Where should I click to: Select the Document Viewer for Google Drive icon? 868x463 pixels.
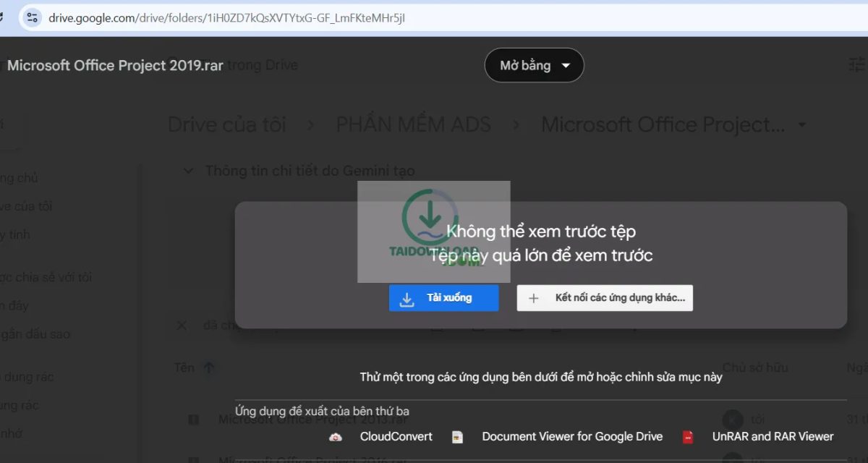tap(457, 436)
